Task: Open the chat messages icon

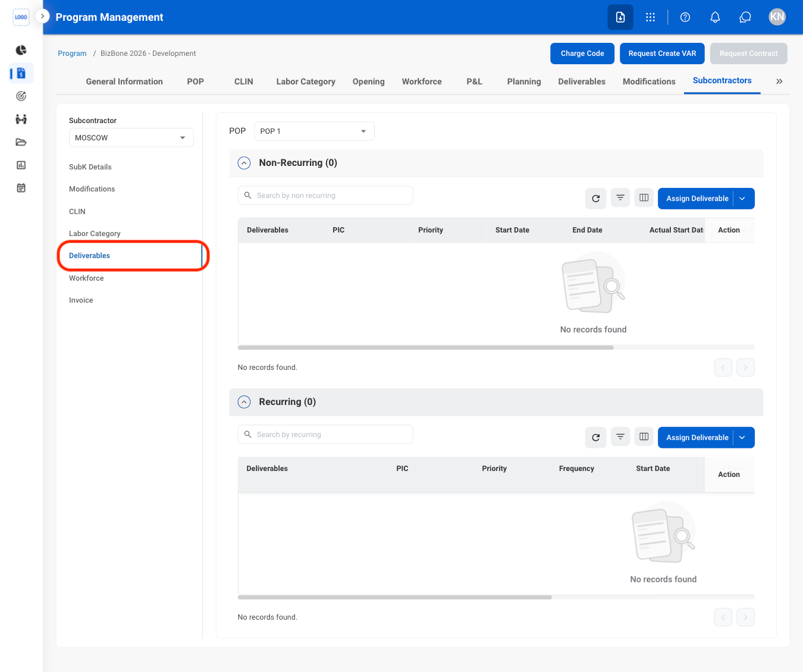Action: tap(745, 17)
